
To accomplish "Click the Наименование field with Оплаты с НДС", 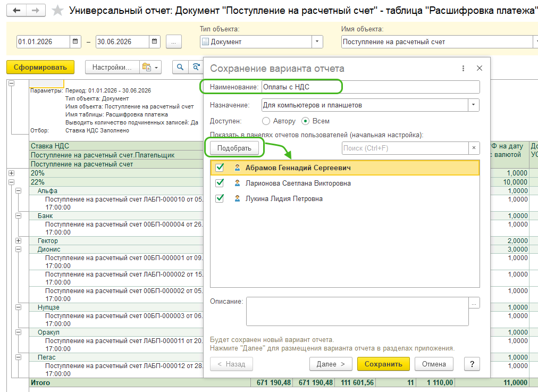I will [371, 87].
